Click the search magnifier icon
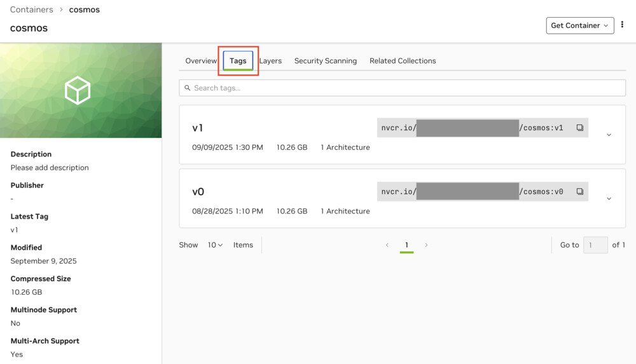The width and height of the screenshot is (636, 364). [188, 88]
